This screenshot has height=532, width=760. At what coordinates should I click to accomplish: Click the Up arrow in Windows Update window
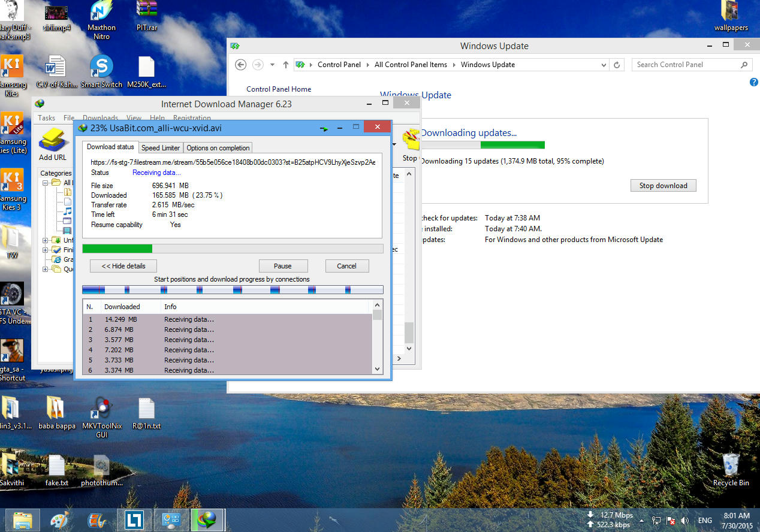(x=286, y=65)
